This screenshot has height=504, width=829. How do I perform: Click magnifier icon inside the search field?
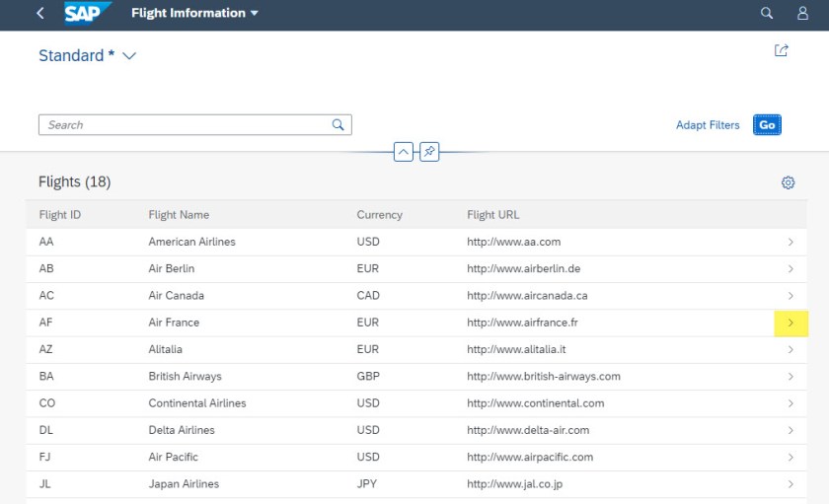click(x=338, y=125)
